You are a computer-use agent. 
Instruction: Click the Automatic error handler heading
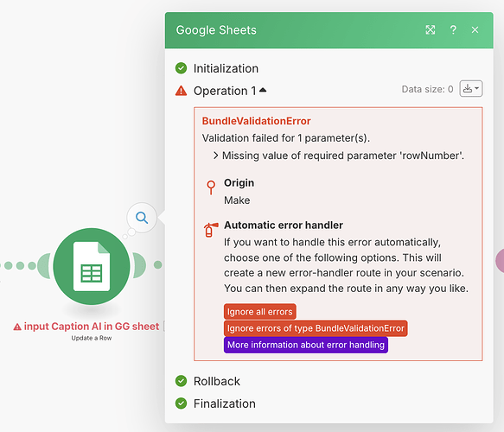click(x=284, y=226)
